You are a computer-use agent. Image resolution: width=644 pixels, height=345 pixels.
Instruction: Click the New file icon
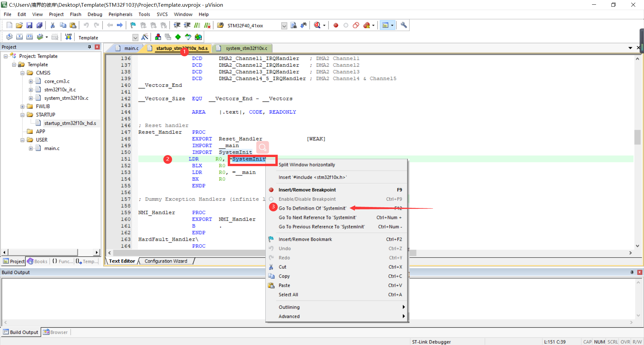coord(9,25)
